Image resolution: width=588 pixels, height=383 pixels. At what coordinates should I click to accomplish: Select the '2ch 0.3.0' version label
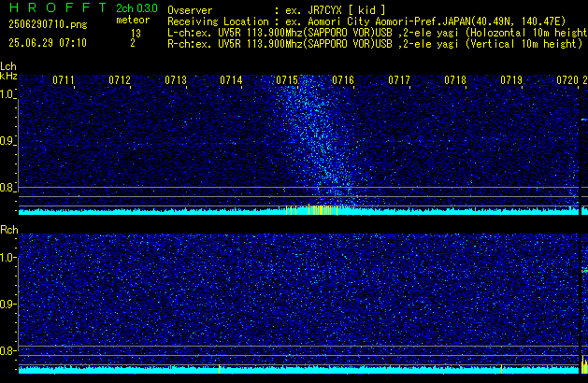pos(136,7)
